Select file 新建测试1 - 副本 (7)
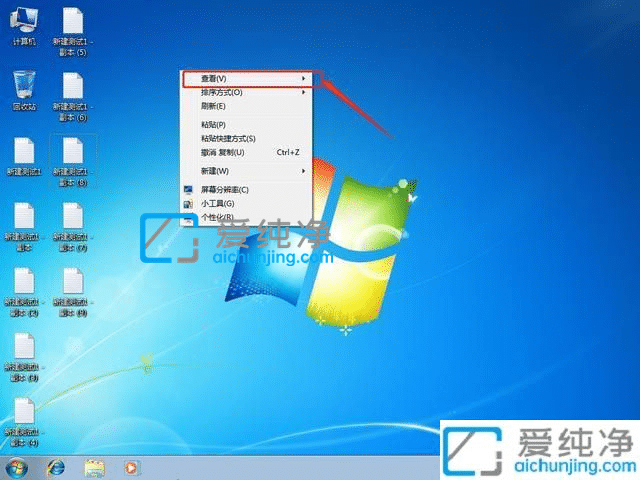The height and width of the screenshot is (480, 640). pyautogui.click(x=73, y=227)
